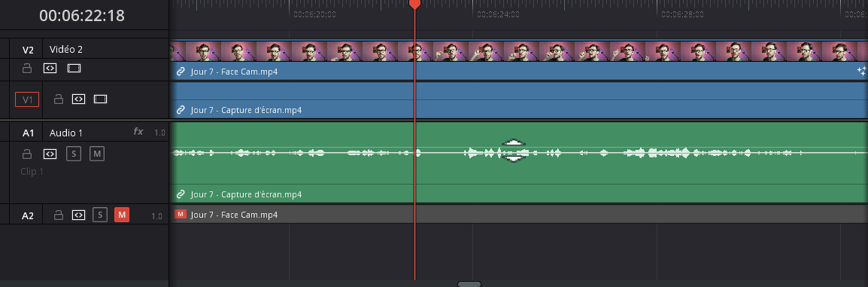Solo the Audio 1 track
Image resolution: width=868 pixels, height=287 pixels.
pos(74,154)
